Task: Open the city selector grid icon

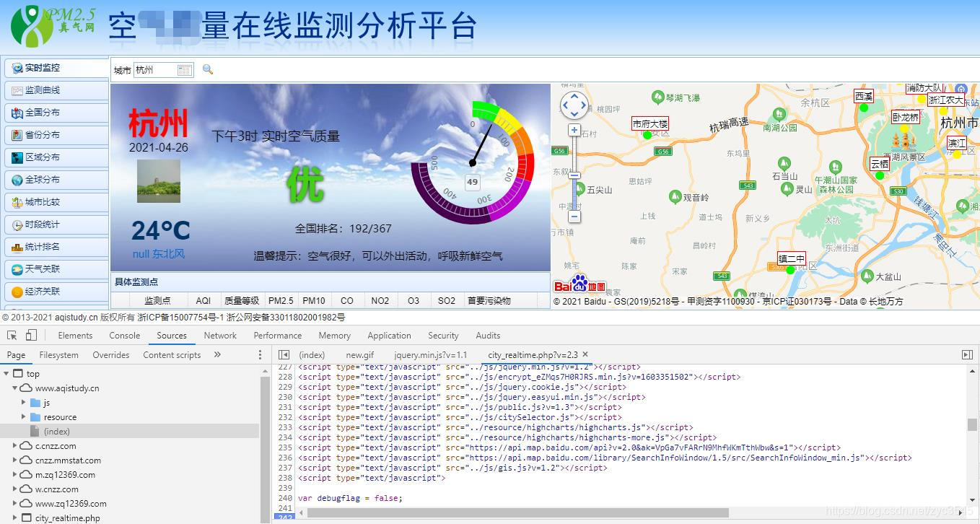Action: (x=185, y=70)
